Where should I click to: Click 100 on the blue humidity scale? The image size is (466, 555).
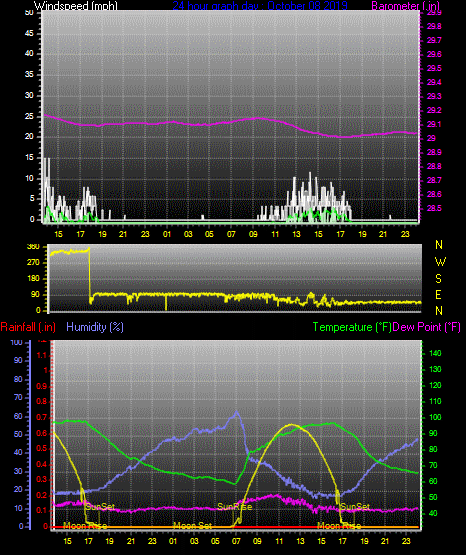17,342
